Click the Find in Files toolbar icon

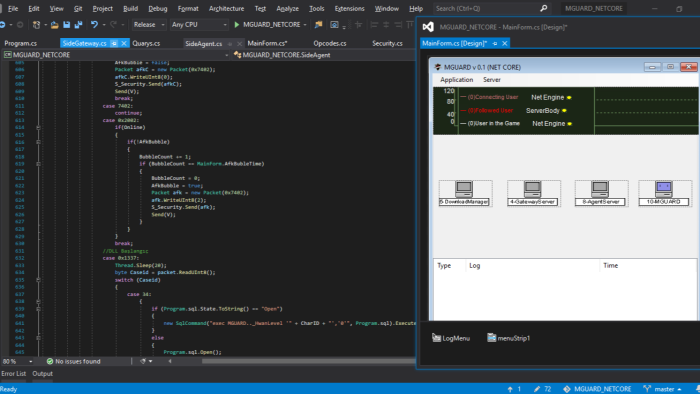click(318, 25)
